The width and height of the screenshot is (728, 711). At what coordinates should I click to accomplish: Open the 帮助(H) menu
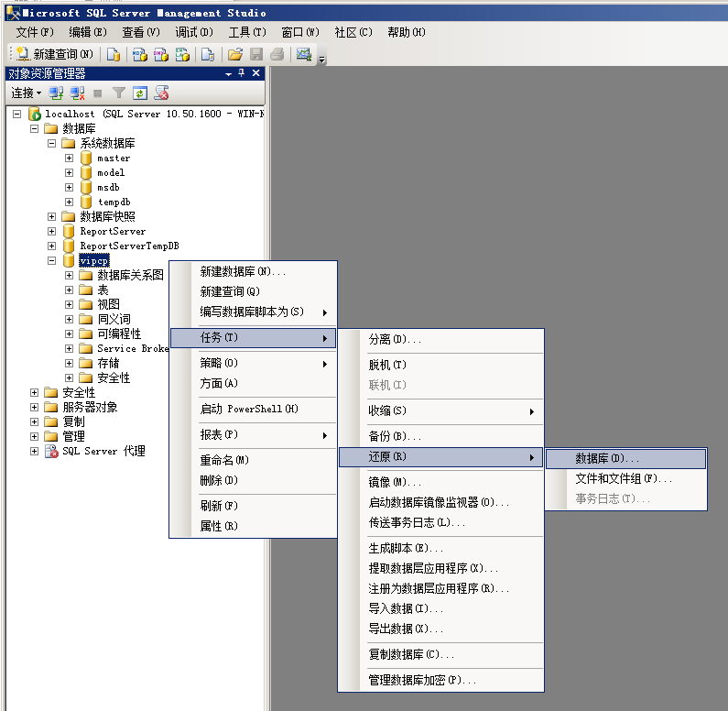click(x=407, y=32)
